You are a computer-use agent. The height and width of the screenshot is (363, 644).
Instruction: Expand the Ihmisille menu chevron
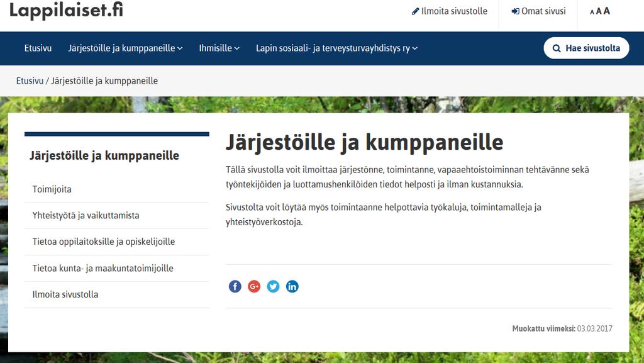(x=236, y=48)
